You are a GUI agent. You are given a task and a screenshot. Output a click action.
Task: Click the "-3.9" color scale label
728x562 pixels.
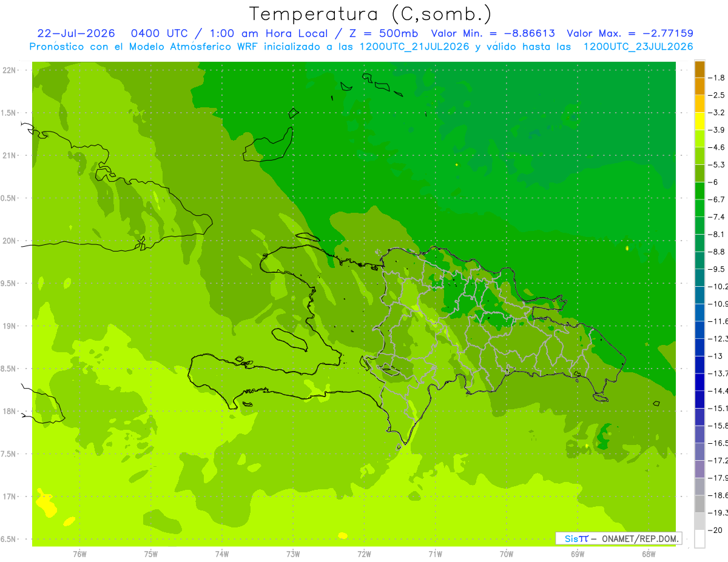[x=717, y=130]
